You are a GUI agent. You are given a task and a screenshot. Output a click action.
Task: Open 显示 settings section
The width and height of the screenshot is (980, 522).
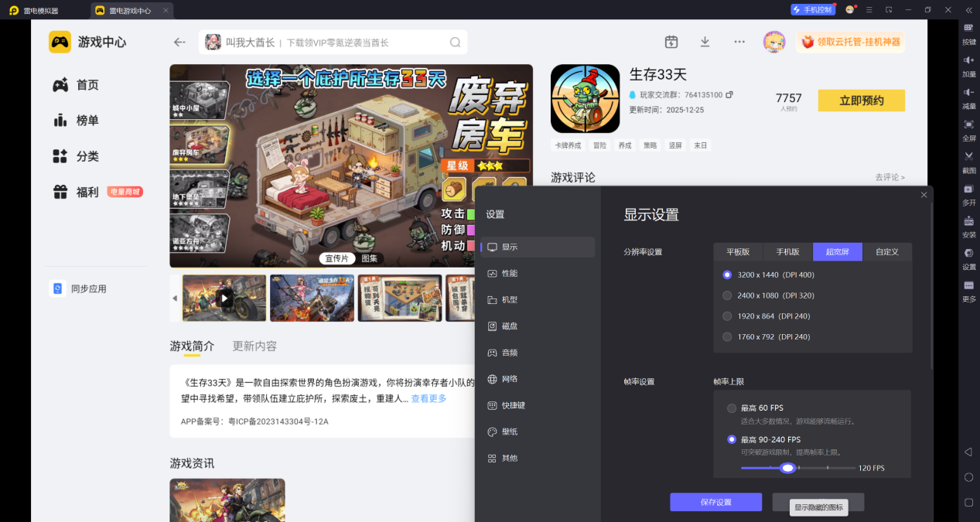click(538, 247)
